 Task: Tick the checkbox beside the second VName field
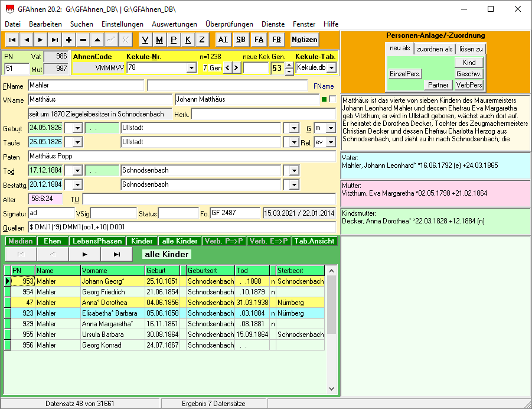(332, 99)
